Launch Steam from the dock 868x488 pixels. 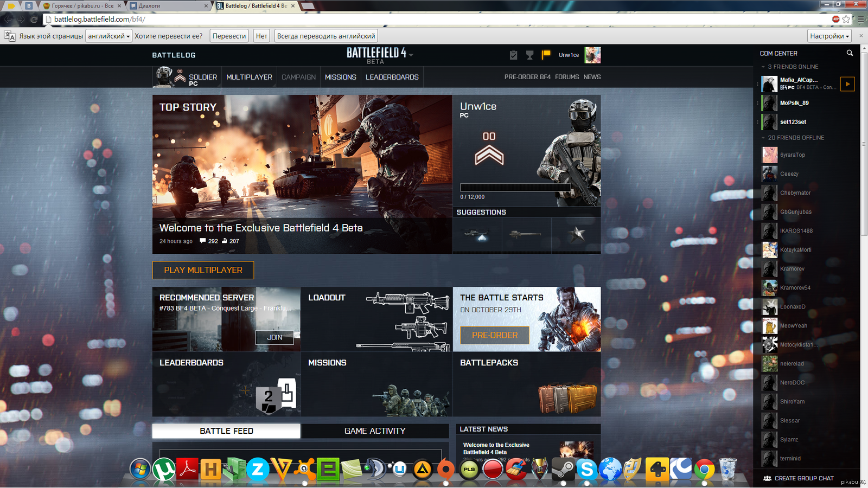(x=563, y=469)
